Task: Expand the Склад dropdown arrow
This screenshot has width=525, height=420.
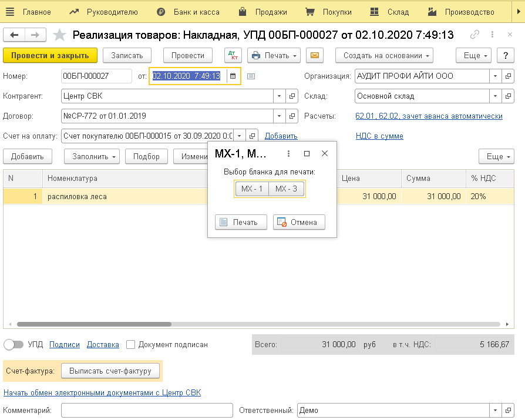Action: [495, 96]
